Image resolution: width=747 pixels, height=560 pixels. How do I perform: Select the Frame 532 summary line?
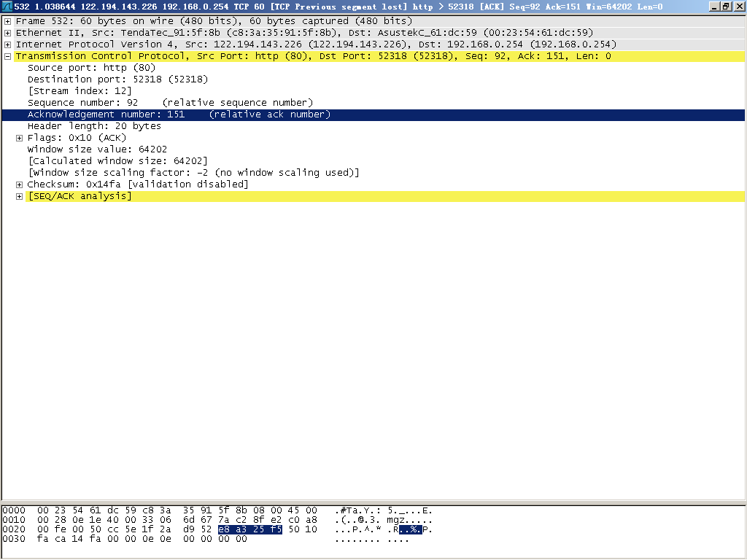coord(214,21)
